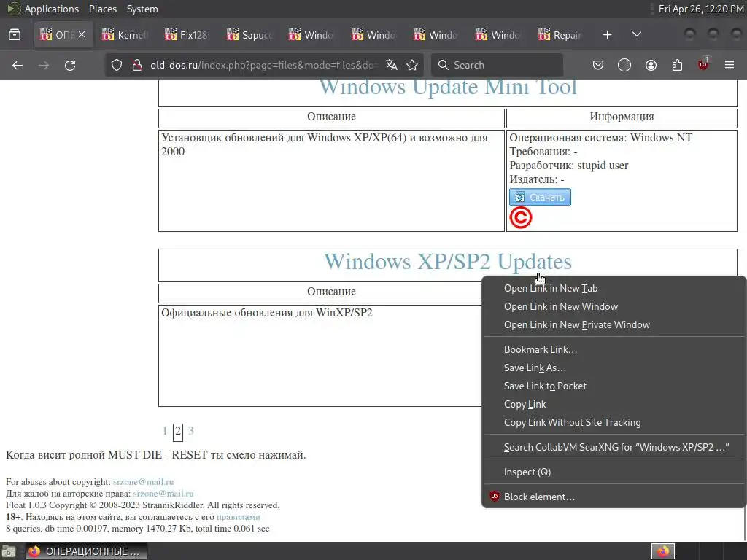This screenshot has width=747, height=560.
Task: Open the Places menu
Action: pos(103,9)
